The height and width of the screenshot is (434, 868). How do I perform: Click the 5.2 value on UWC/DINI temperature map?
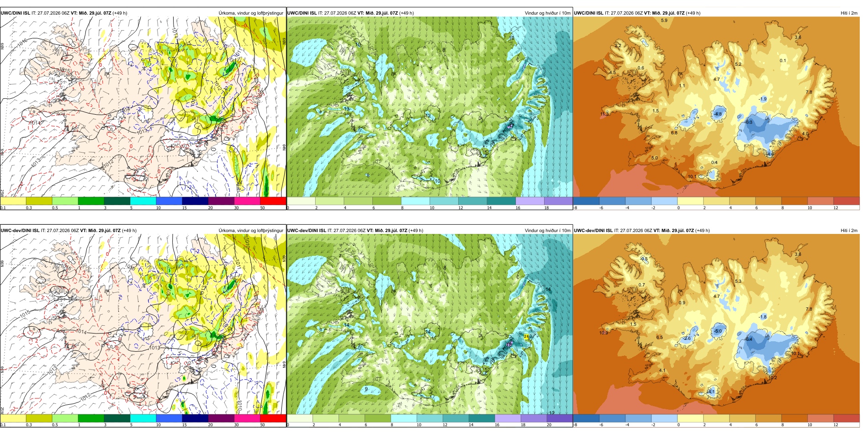click(x=738, y=64)
